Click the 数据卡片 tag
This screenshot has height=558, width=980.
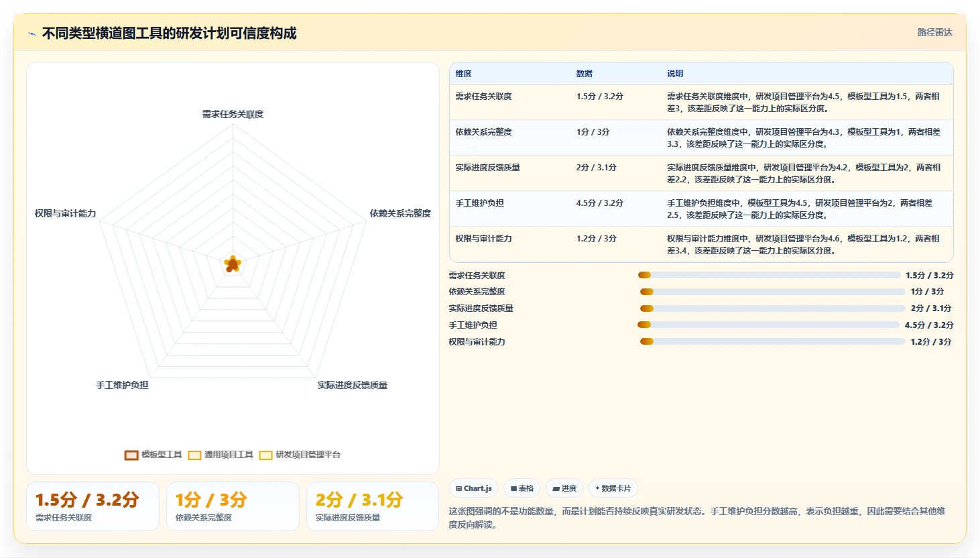[613, 488]
